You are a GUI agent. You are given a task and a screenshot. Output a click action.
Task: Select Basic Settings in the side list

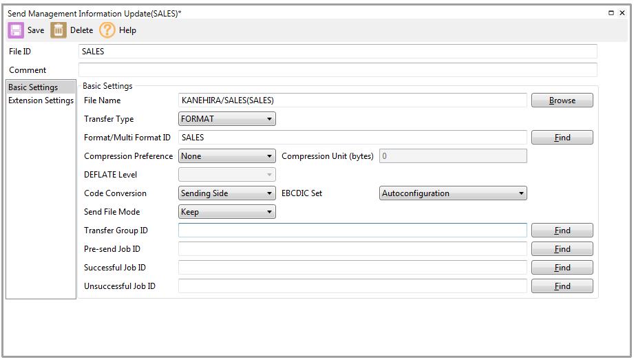coord(33,87)
